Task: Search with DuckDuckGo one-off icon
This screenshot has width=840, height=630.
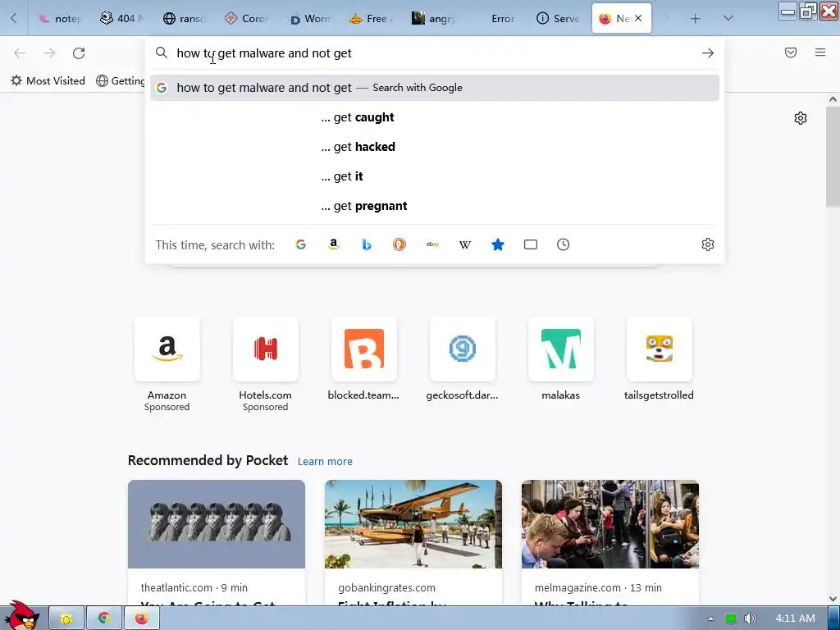Action: point(399,244)
